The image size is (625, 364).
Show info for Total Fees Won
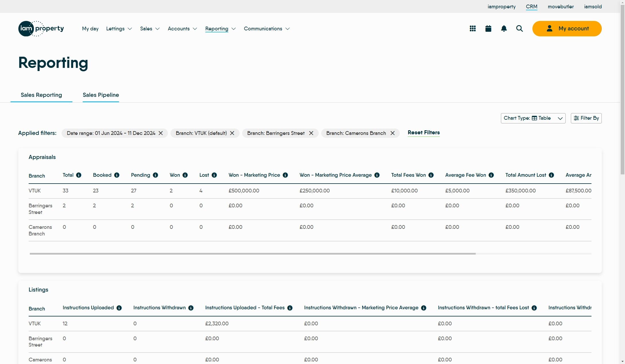(431, 175)
